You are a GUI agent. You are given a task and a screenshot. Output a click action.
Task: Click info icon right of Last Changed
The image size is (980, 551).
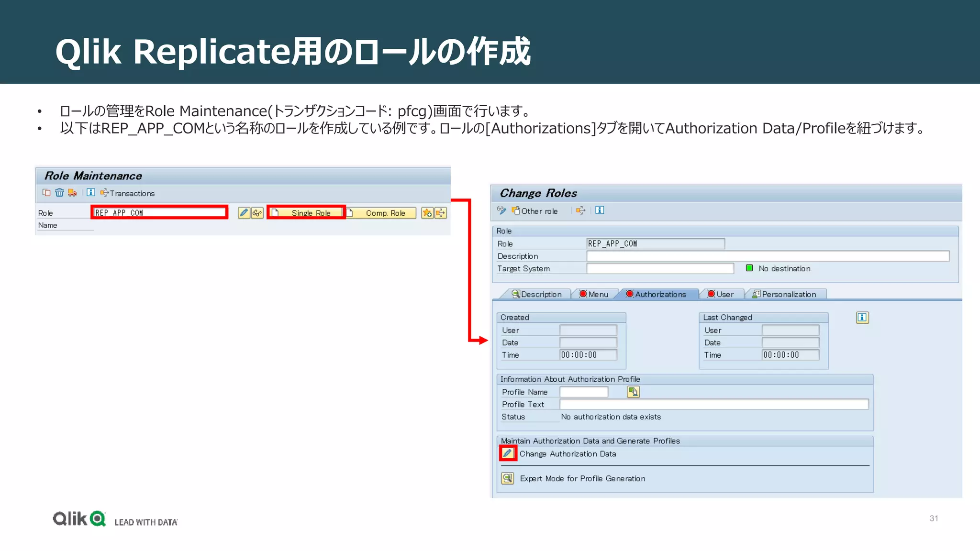tap(862, 318)
